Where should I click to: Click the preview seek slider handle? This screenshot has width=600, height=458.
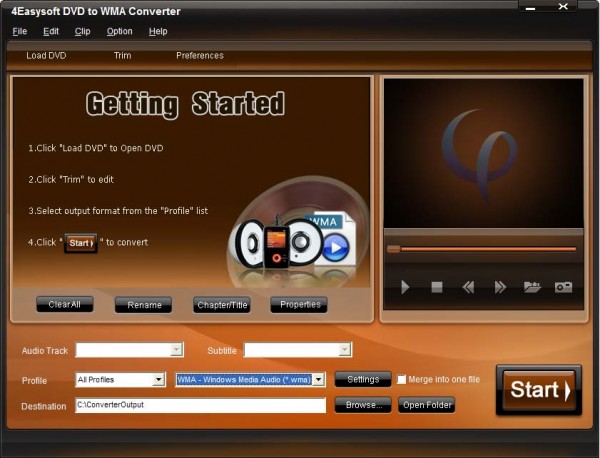point(393,249)
